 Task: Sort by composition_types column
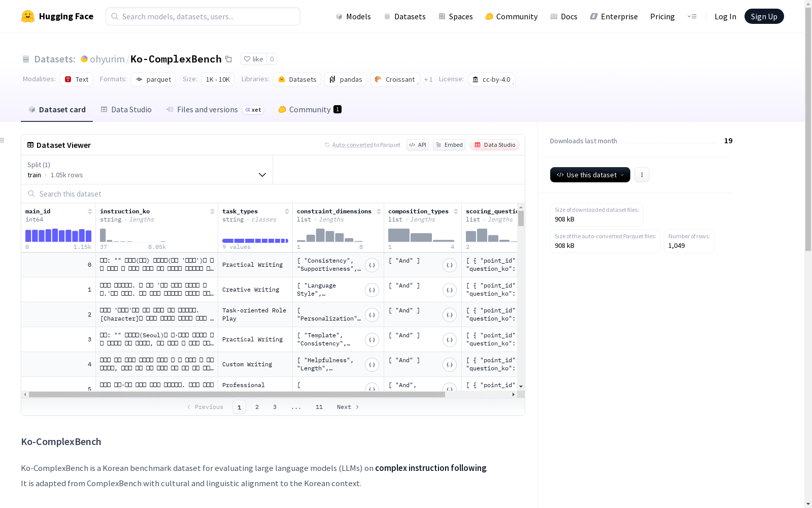coord(456,211)
